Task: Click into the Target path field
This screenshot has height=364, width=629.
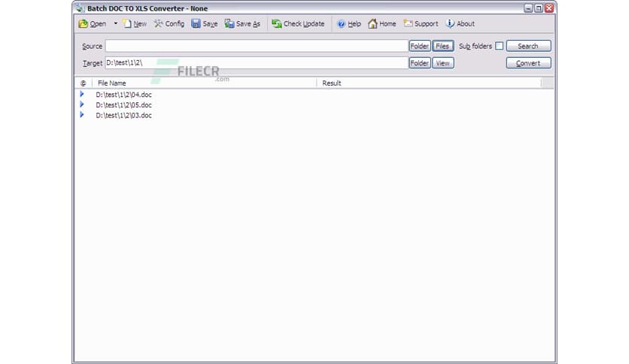Action: point(257,63)
